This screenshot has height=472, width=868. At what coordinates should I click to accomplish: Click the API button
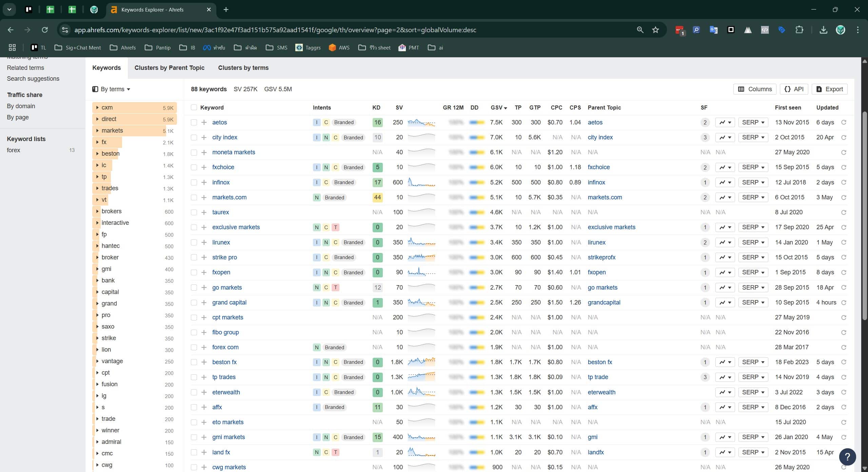coord(794,89)
